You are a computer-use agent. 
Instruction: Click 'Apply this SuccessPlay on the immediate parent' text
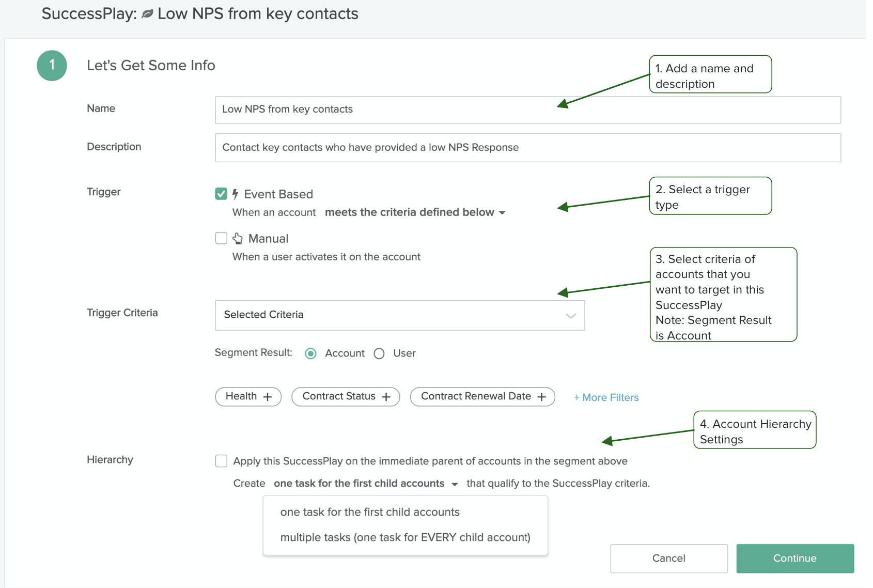(430, 461)
